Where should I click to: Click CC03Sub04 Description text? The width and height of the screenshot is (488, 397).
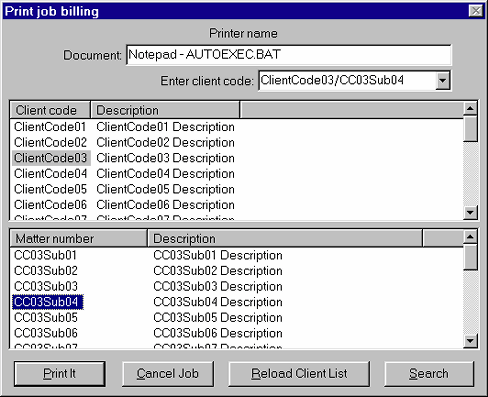(x=218, y=302)
